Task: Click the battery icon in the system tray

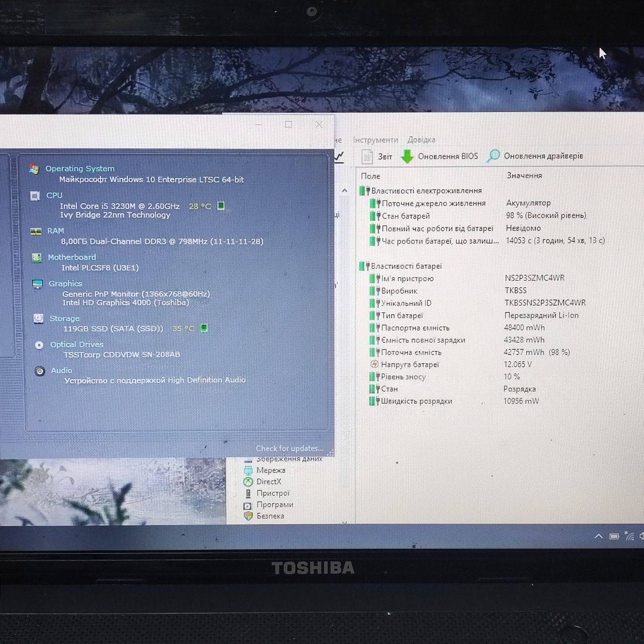Action: 614,536
